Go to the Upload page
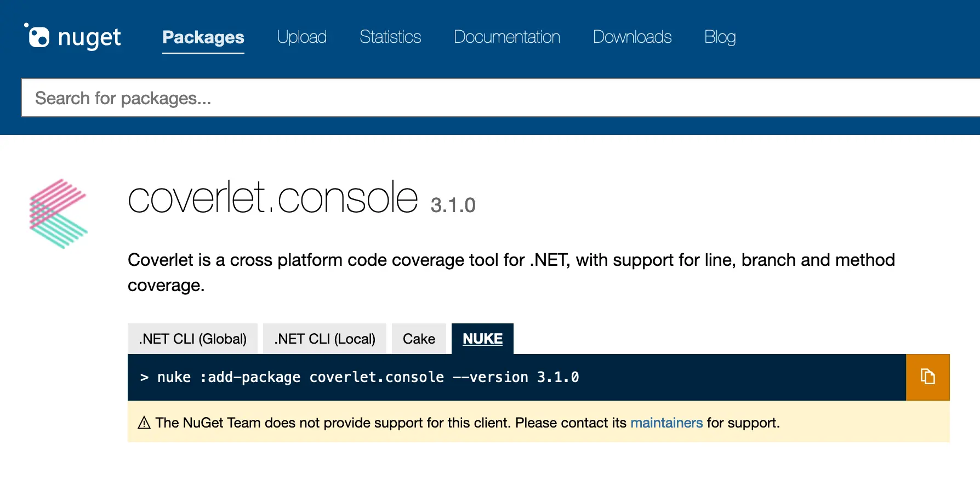Screen dimensions: 980x490 pyautogui.click(x=302, y=37)
